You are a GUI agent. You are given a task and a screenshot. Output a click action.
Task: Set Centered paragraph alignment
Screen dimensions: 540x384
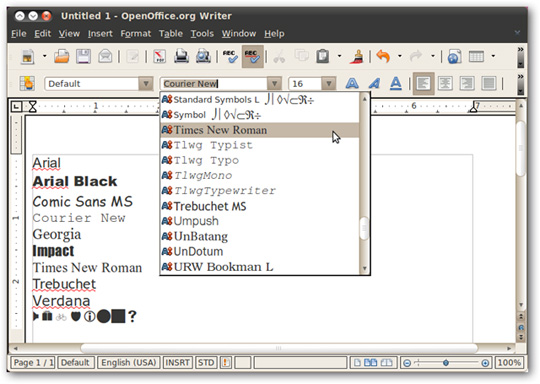pyautogui.click(x=445, y=83)
